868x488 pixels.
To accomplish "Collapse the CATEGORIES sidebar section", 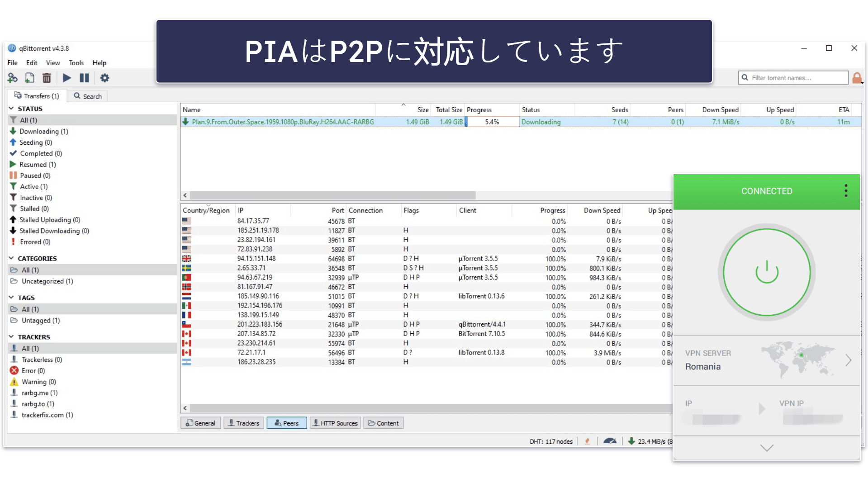I will [11, 258].
